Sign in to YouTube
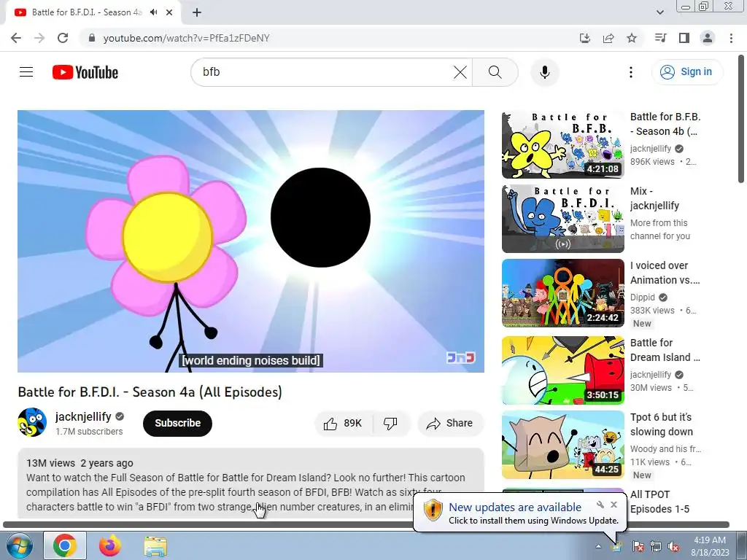 click(x=687, y=72)
